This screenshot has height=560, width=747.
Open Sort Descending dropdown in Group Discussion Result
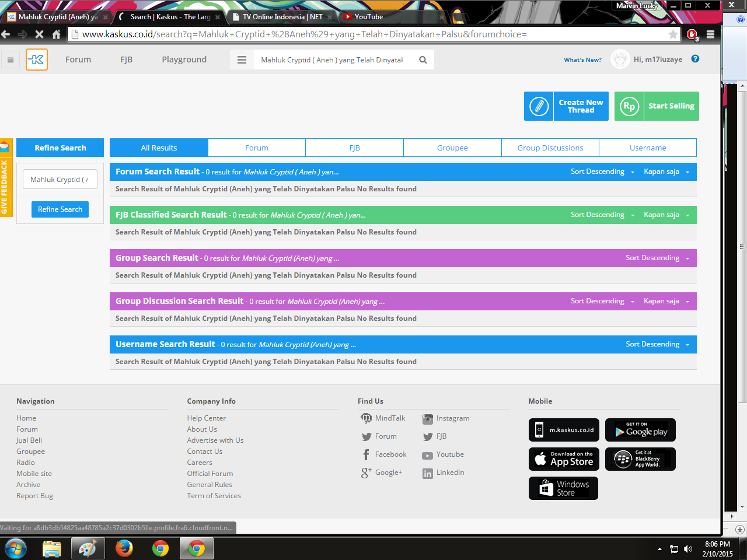click(602, 301)
